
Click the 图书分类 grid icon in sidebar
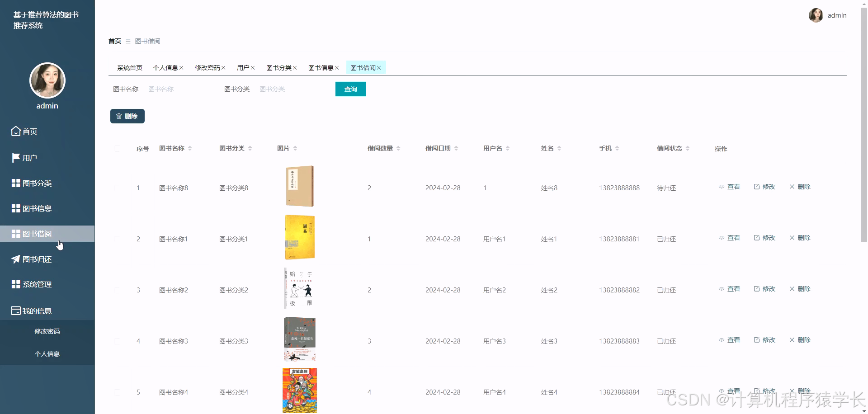(15, 183)
